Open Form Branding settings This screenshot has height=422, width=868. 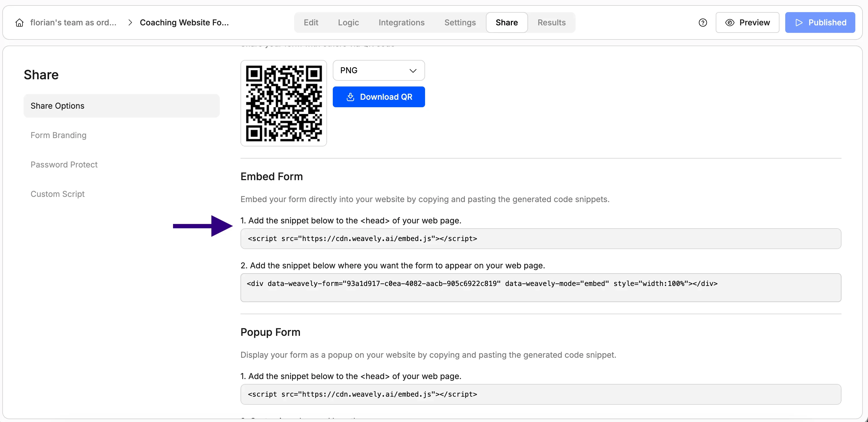[58, 135]
